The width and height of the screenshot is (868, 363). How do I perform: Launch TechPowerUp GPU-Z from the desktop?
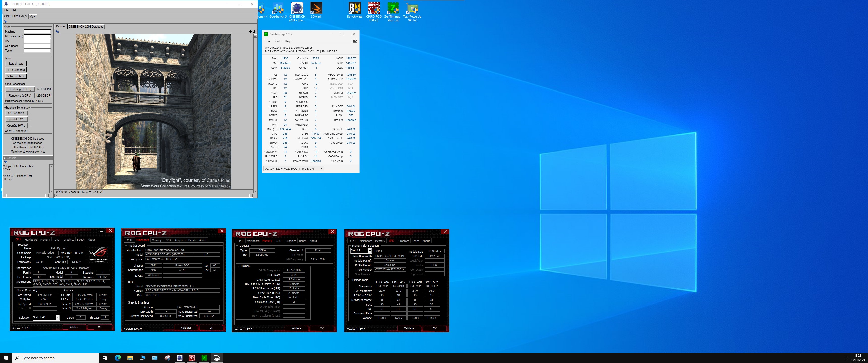(x=412, y=12)
